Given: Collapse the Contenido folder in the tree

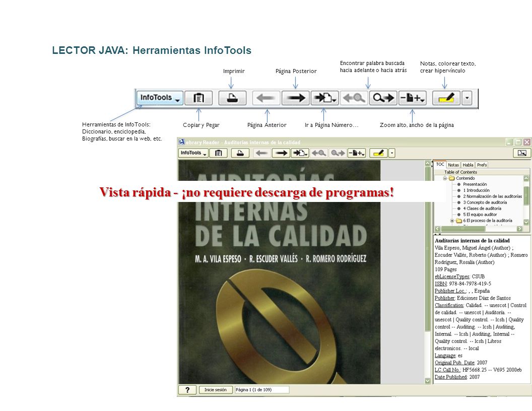Looking at the screenshot, I should [x=445, y=178].
